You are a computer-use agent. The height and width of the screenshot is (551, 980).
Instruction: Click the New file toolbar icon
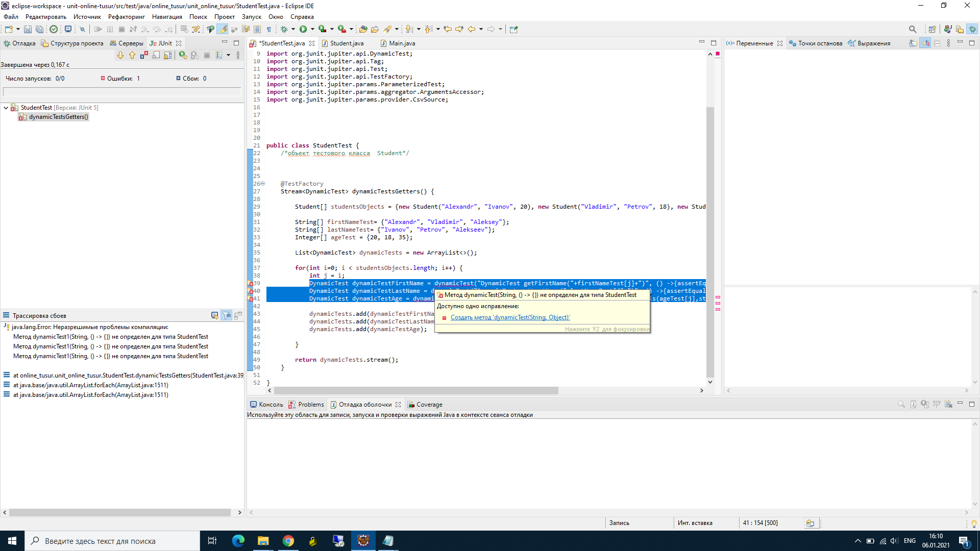9,29
